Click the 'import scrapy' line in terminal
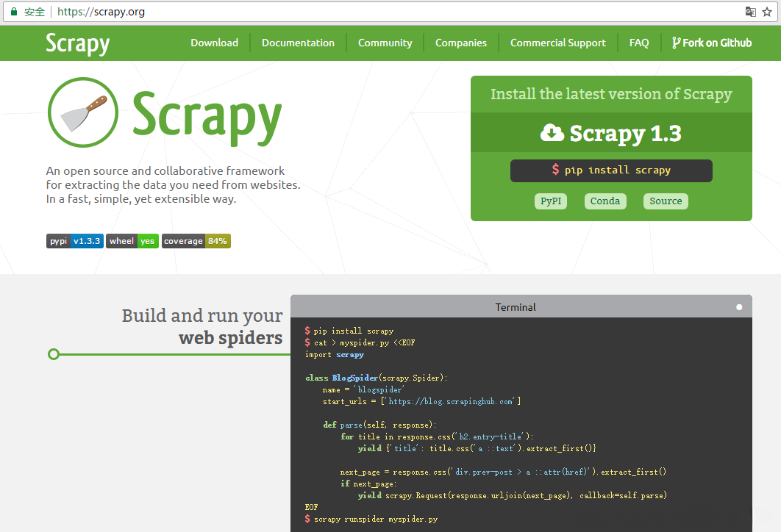This screenshot has height=532, width=781. tap(334, 354)
